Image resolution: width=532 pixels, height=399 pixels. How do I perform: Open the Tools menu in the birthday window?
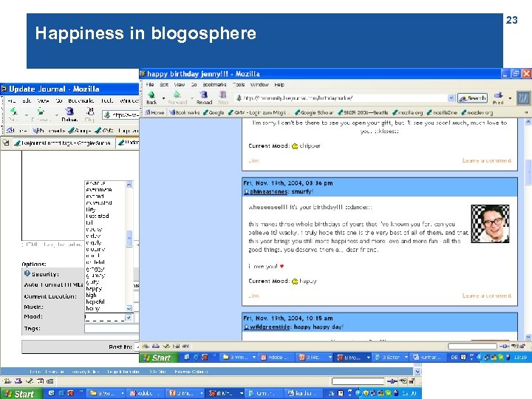(239, 84)
